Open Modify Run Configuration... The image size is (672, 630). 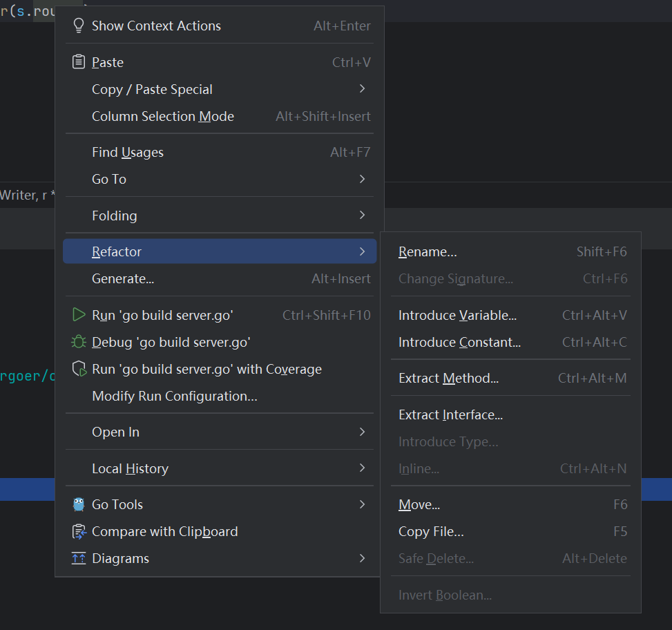pos(174,396)
